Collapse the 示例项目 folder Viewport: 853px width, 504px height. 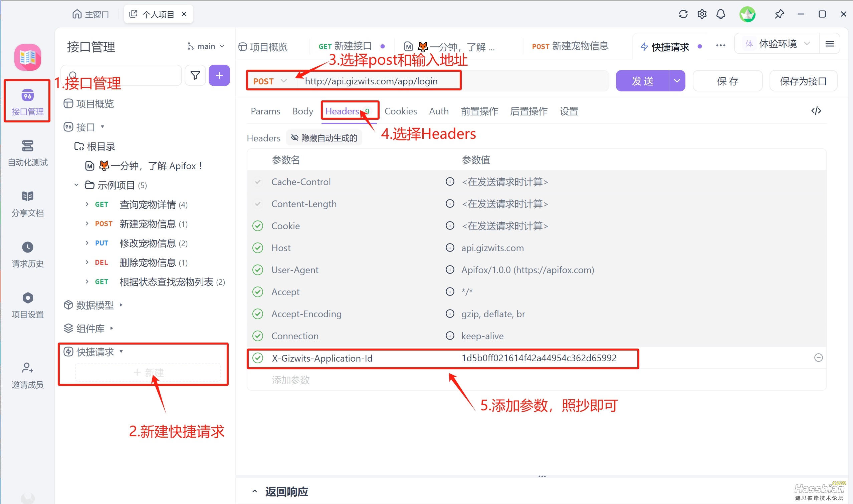coord(76,185)
